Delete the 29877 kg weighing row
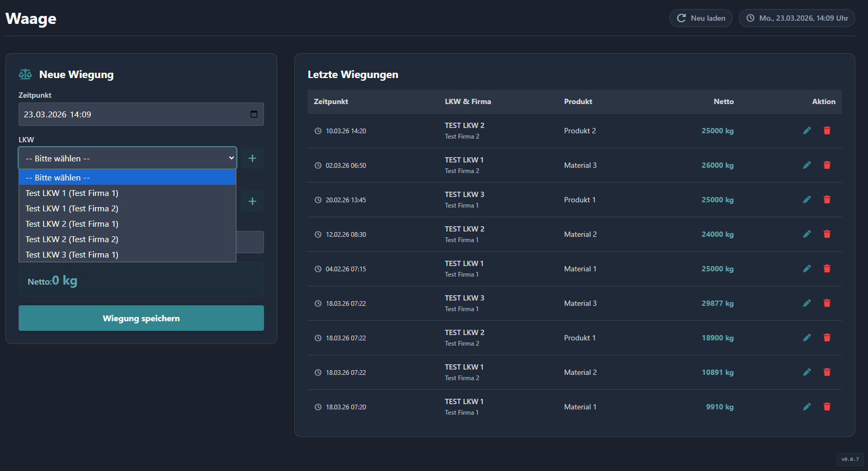 pos(827,303)
